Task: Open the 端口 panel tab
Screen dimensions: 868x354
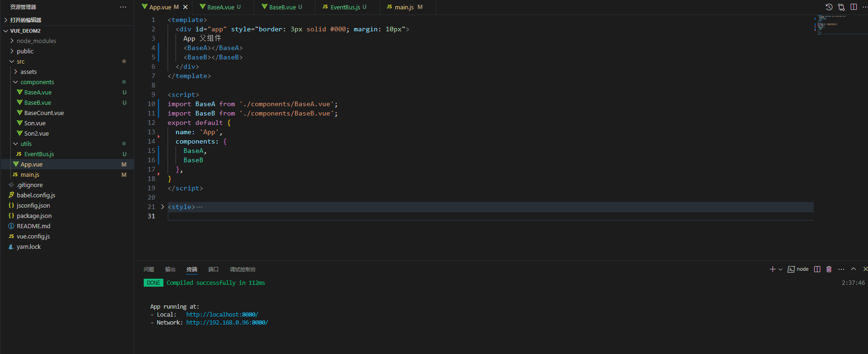Action: [213, 269]
